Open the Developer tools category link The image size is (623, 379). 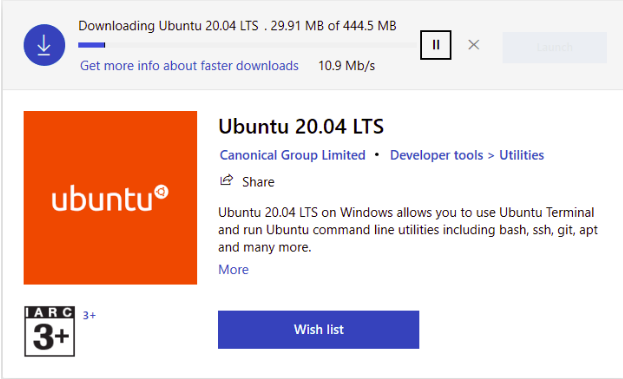pos(436,155)
